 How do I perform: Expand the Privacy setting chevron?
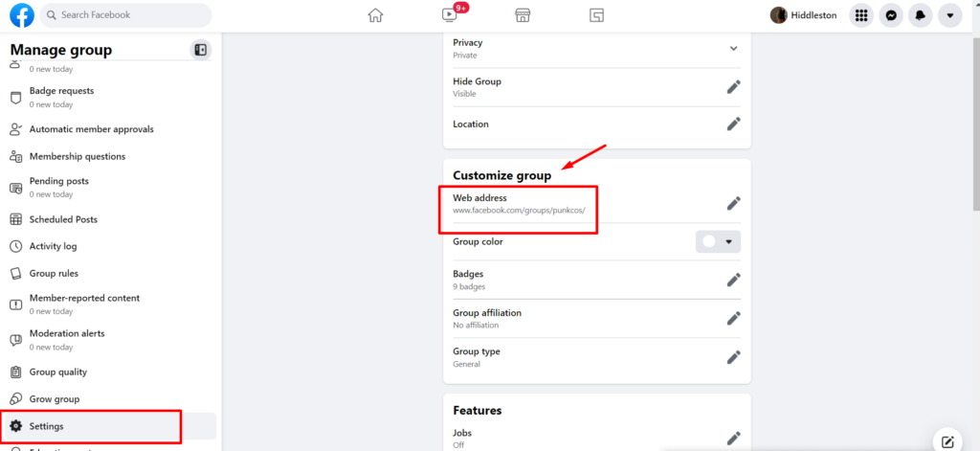tap(734, 48)
